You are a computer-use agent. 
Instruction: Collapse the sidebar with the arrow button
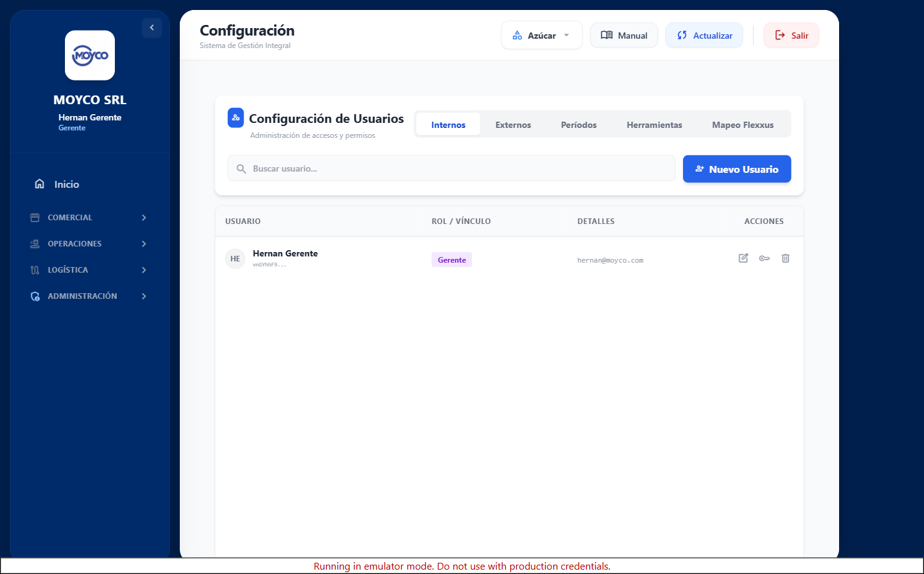pos(152,27)
